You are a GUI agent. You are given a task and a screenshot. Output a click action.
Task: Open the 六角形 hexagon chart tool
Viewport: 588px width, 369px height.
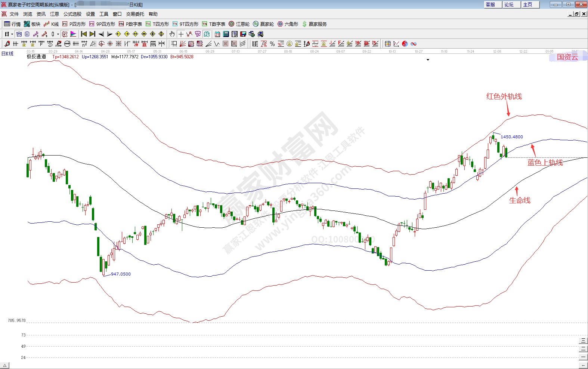click(288, 24)
